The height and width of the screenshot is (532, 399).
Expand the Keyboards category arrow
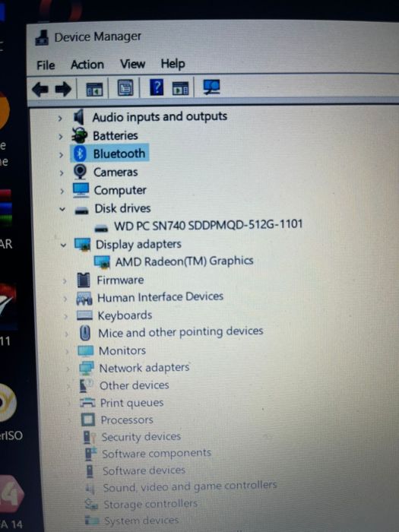coord(66,316)
